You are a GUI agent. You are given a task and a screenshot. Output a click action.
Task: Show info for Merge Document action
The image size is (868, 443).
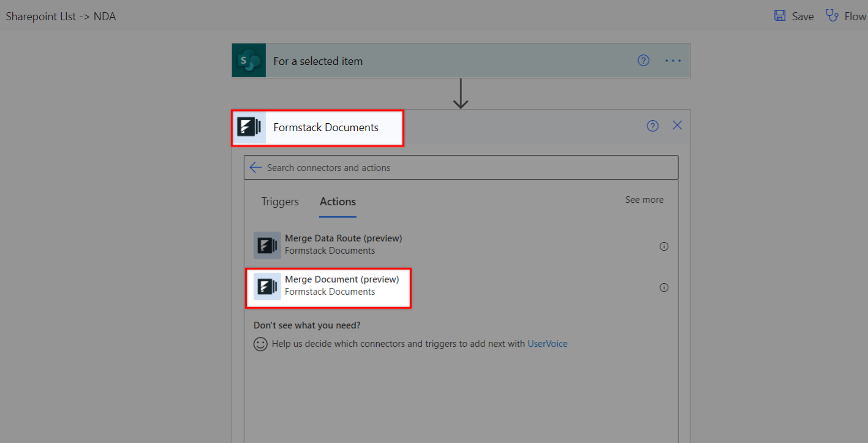pyautogui.click(x=663, y=287)
